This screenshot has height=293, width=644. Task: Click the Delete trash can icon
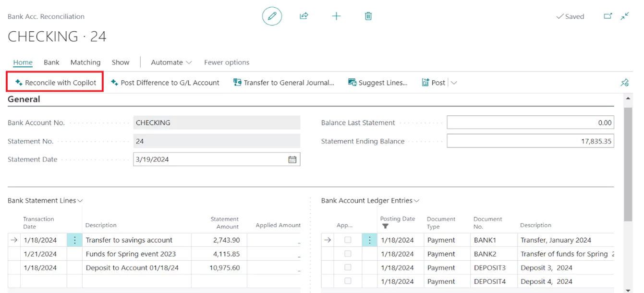coord(368,16)
